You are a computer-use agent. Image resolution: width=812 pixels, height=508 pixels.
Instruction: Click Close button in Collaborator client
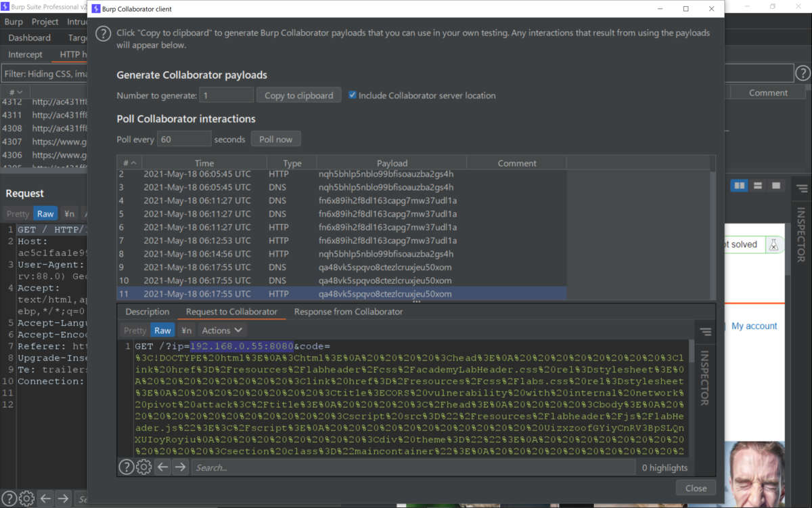click(x=696, y=488)
